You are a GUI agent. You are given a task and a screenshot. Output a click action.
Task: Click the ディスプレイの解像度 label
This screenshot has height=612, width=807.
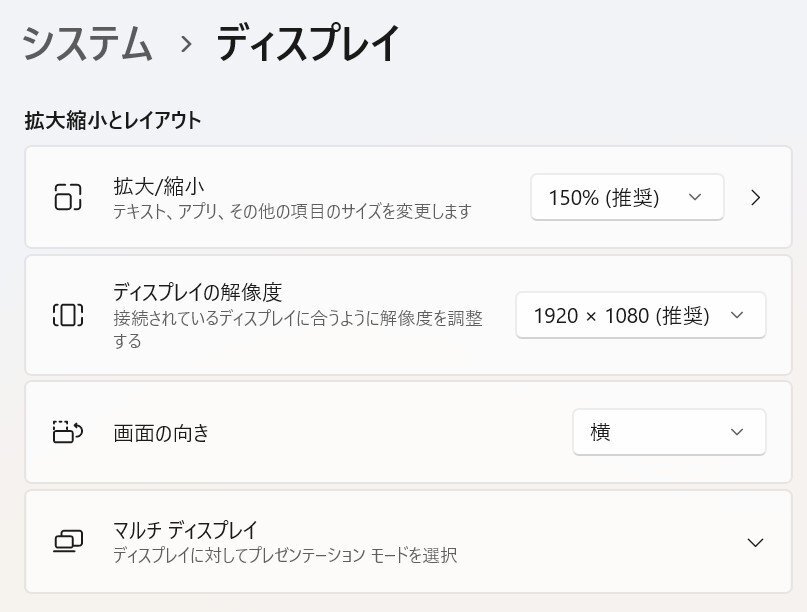197,292
